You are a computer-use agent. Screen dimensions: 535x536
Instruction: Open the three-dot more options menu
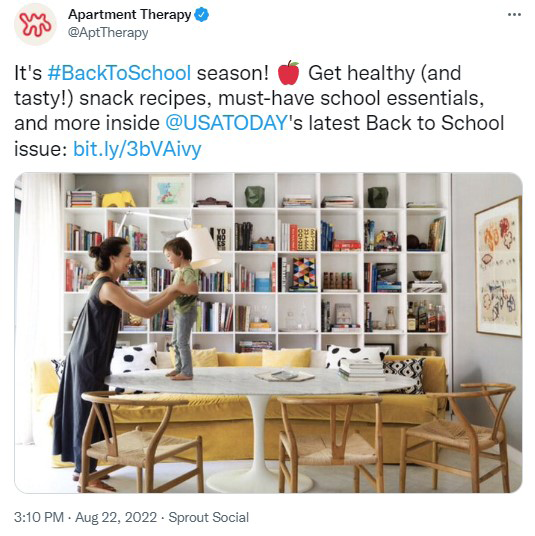point(514,15)
